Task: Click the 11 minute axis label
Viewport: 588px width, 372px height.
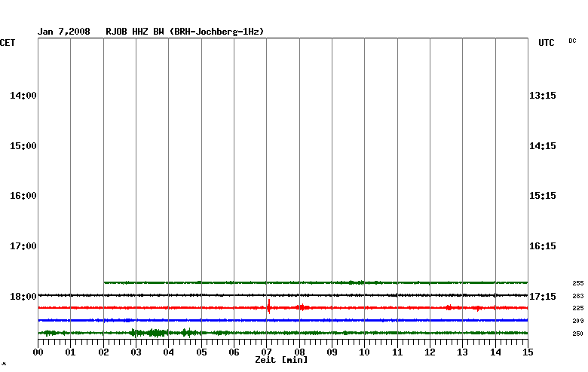Action: pyautogui.click(x=397, y=352)
